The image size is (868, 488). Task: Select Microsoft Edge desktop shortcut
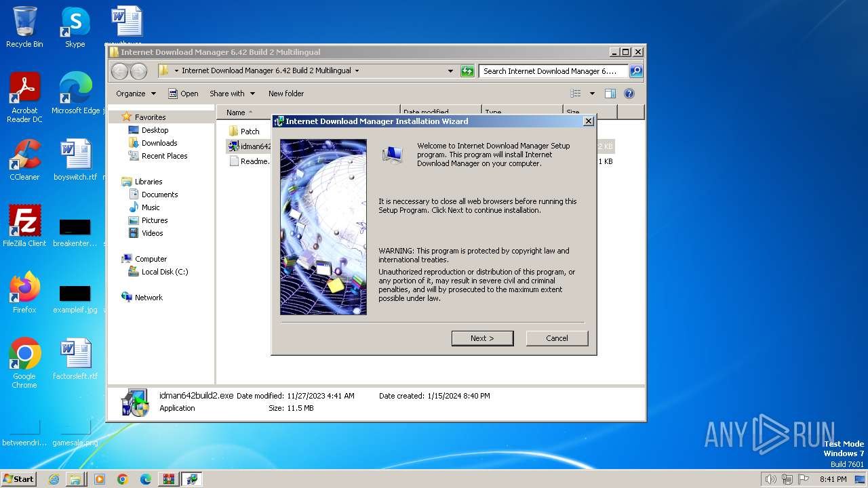pyautogui.click(x=75, y=94)
